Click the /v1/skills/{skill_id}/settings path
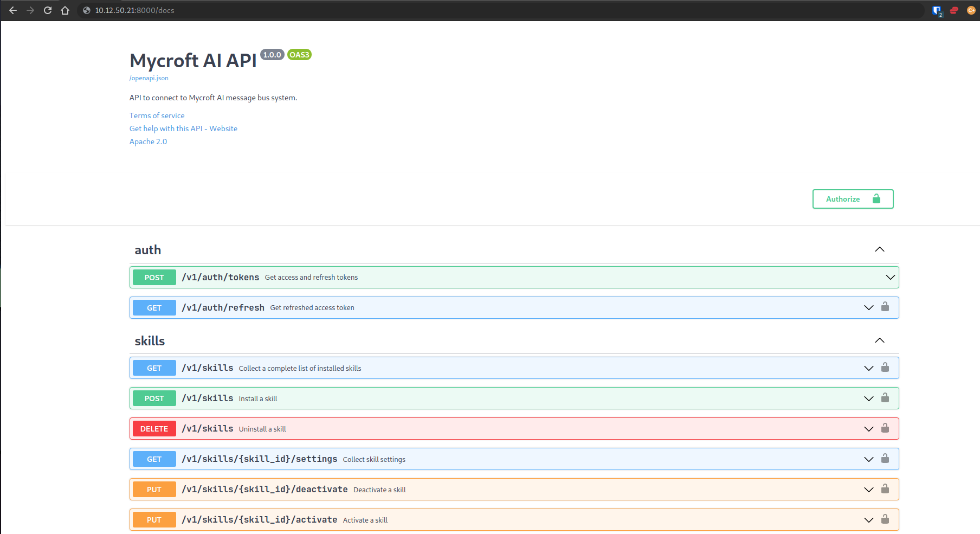980x534 pixels. (x=259, y=459)
